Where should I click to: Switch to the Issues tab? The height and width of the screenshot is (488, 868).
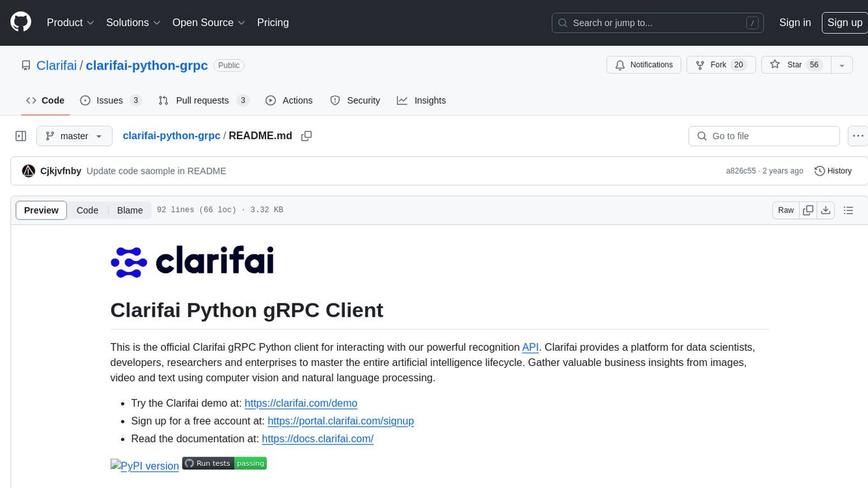(110, 100)
